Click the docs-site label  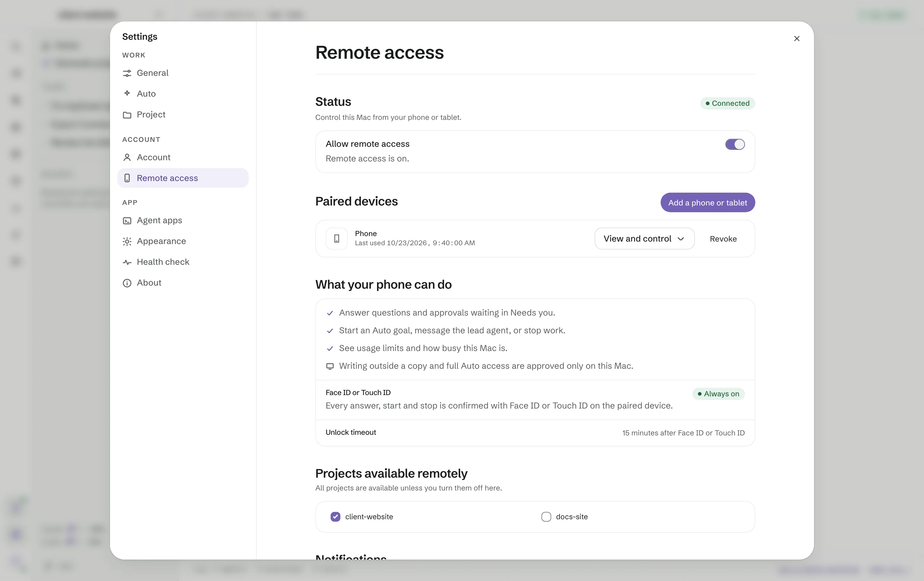pyautogui.click(x=572, y=517)
